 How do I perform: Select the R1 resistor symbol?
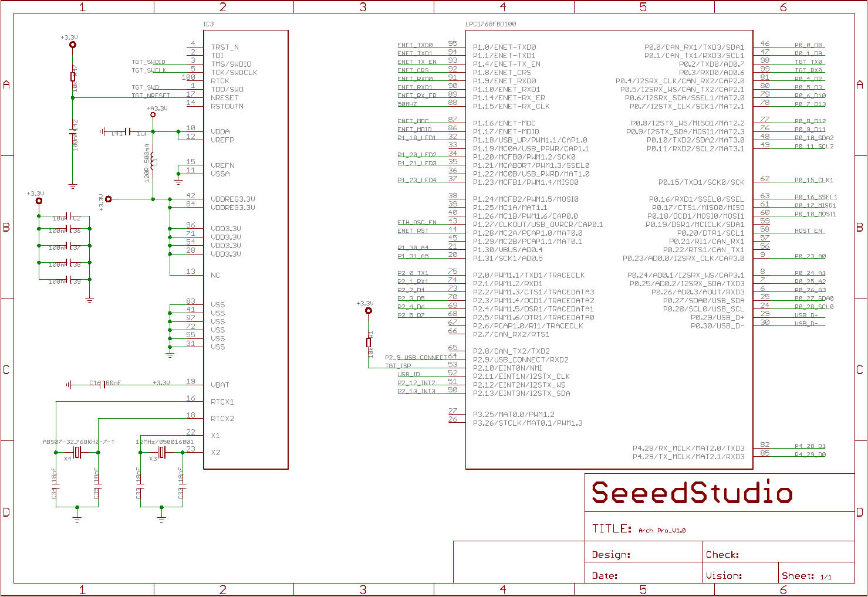click(369, 342)
